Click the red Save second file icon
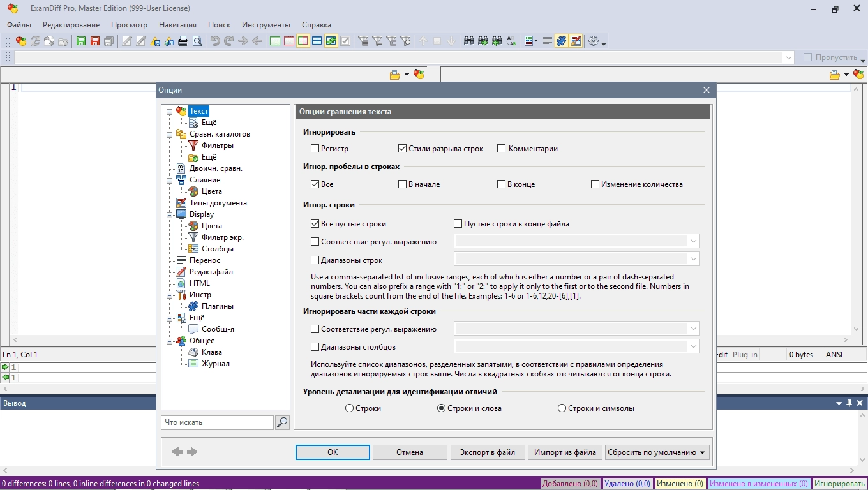The image size is (868, 490). [95, 41]
